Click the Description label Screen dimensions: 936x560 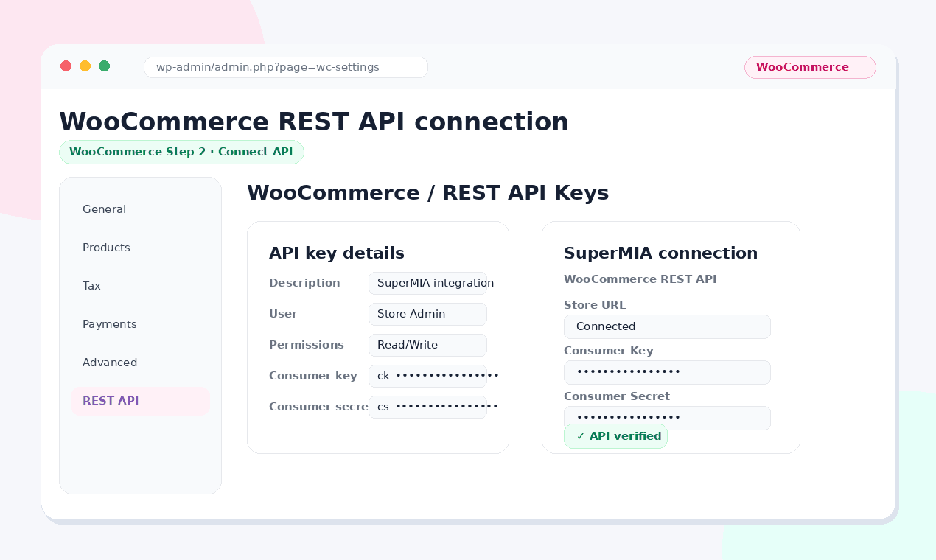[x=304, y=283]
